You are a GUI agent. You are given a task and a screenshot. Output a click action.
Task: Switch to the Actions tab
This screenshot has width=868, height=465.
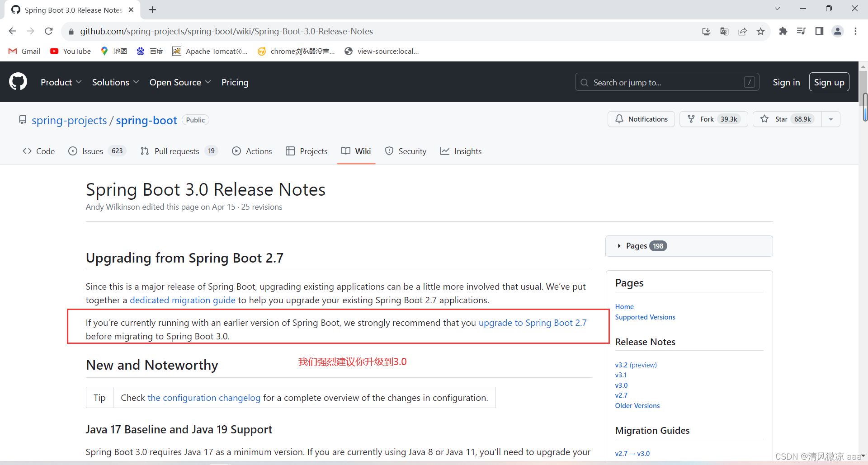(x=252, y=151)
